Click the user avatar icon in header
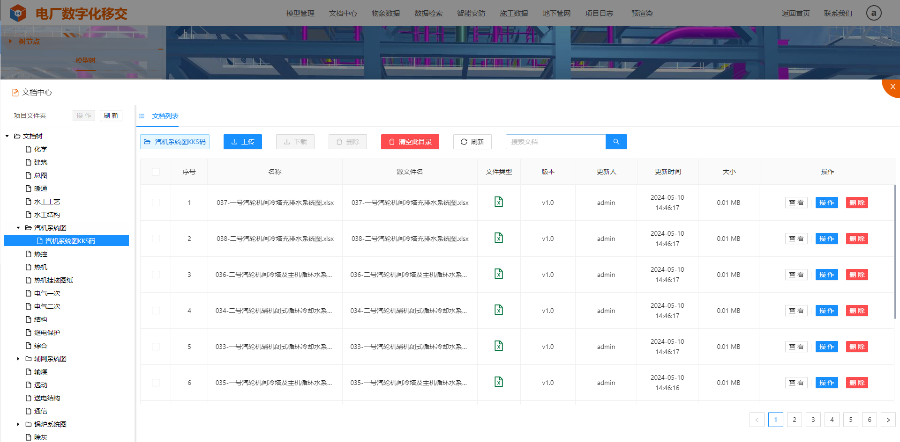The image size is (900, 442). (x=874, y=13)
